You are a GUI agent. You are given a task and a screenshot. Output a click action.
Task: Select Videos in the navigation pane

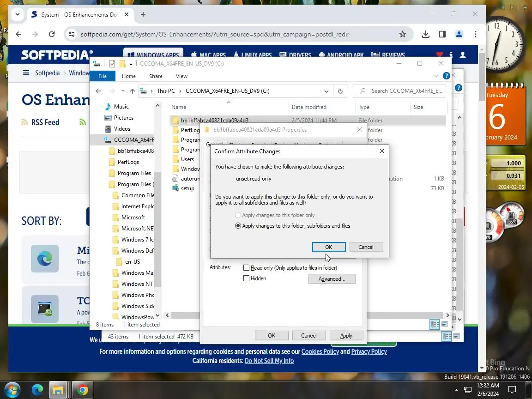tap(122, 129)
